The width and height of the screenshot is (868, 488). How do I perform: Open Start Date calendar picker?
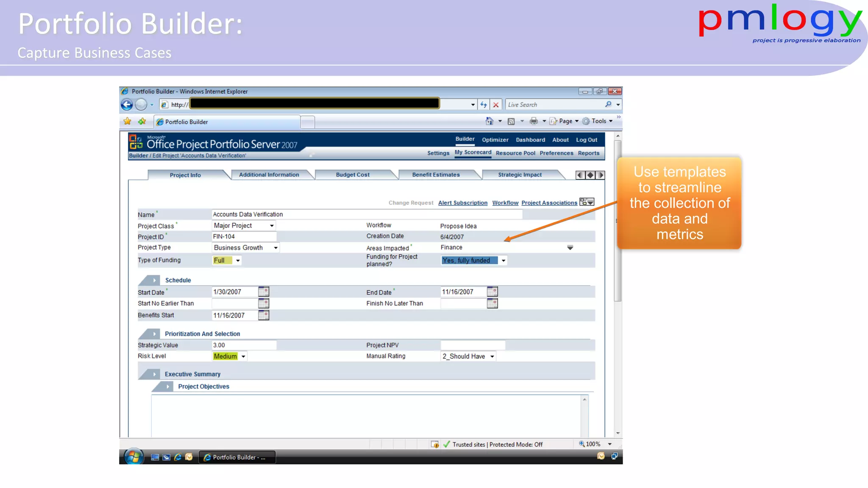point(264,292)
